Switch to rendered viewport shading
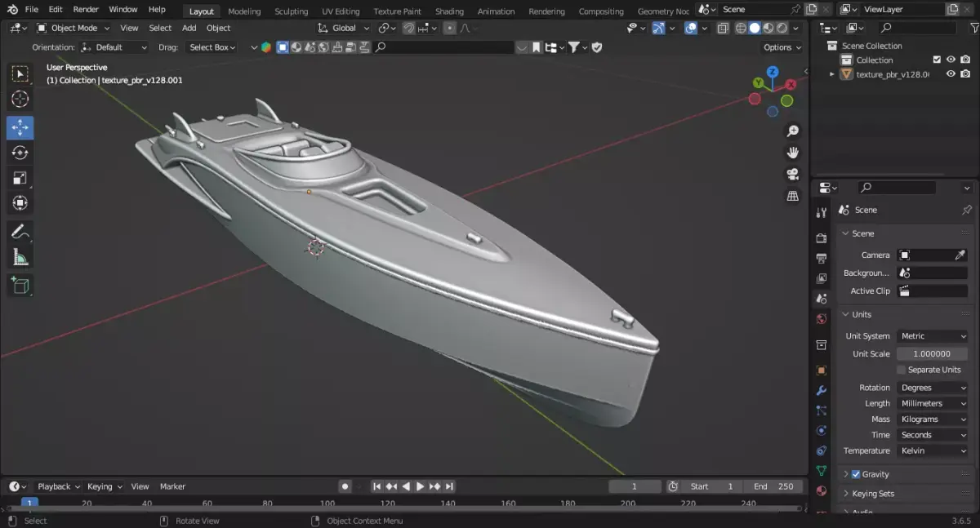980x528 pixels. coord(782,28)
